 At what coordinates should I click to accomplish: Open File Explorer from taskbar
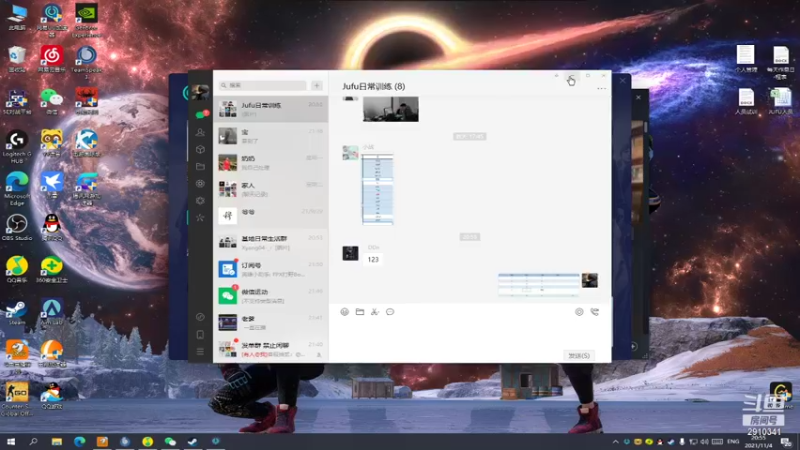point(57,441)
